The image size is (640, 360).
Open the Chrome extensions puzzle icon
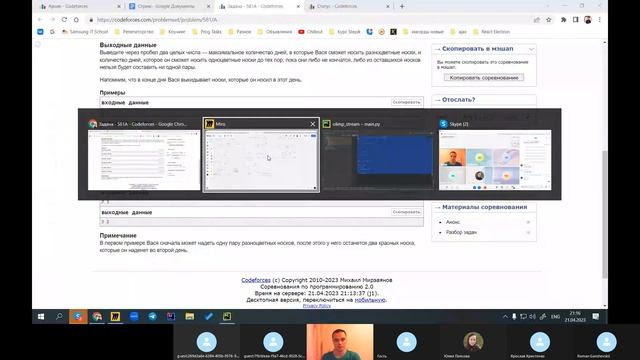tap(564, 20)
